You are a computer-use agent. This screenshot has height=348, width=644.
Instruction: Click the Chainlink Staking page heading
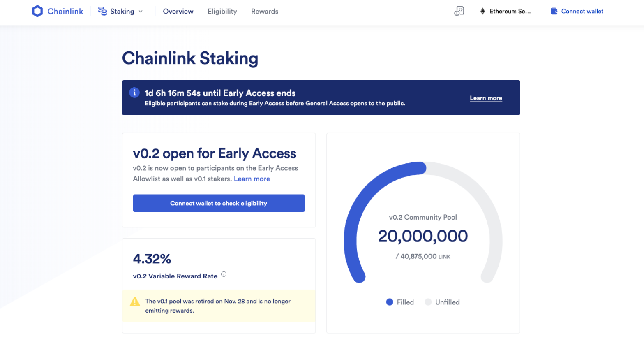coord(190,58)
